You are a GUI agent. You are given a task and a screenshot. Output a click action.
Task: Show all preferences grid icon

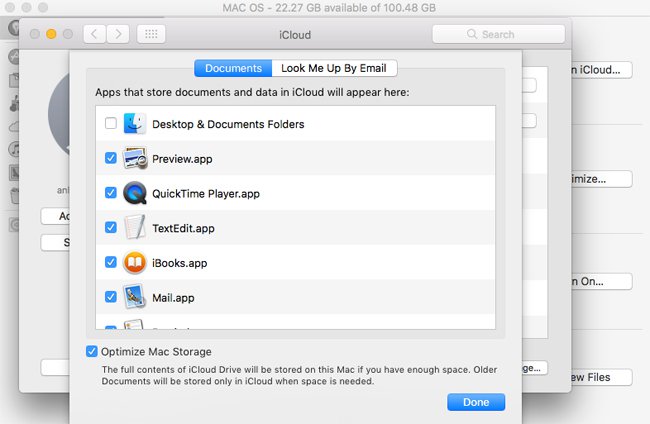[x=151, y=34]
